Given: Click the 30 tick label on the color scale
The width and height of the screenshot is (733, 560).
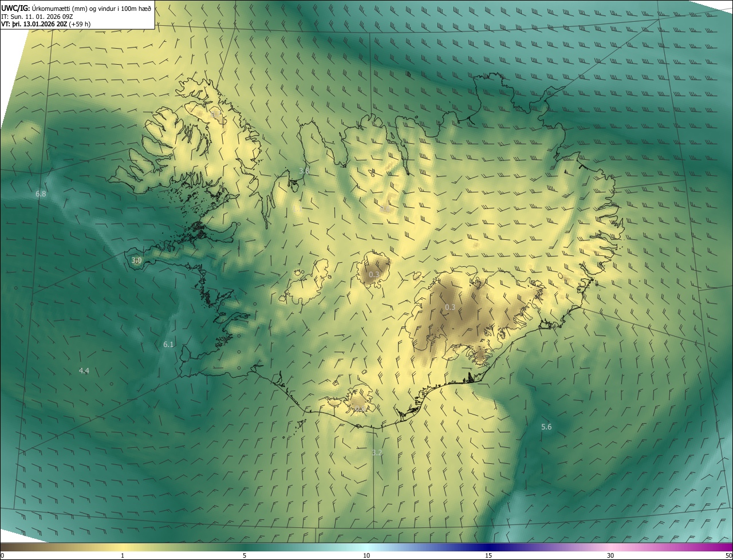Looking at the screenshot, I should tap(610, 555).
